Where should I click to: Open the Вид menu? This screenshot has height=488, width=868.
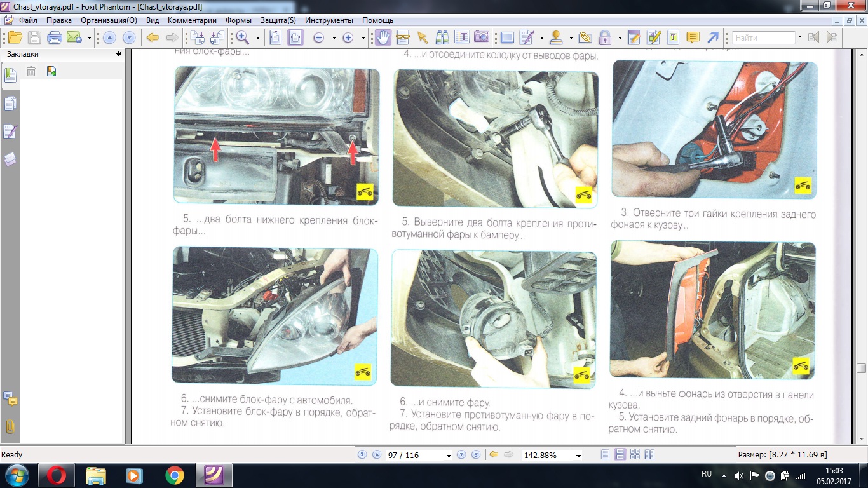pos(153,20)
